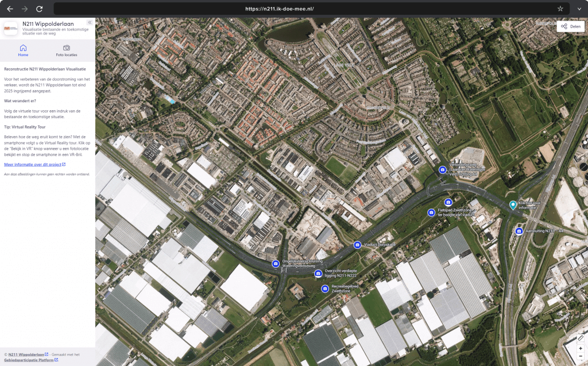This screenshot has height=366, width=588.
Task: Switch to the Foto locaties tab
Action: (67, 50)
